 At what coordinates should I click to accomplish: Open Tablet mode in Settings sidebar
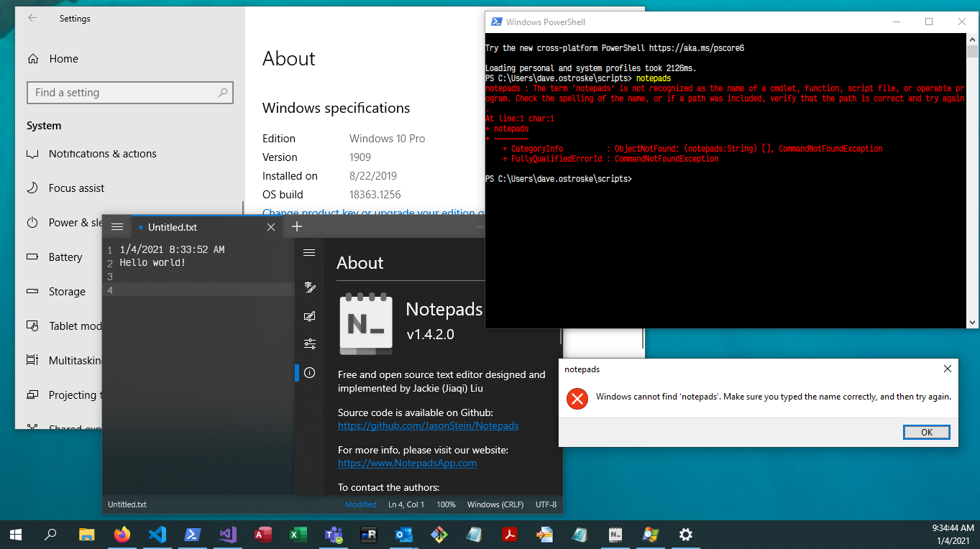click(65, 326)
